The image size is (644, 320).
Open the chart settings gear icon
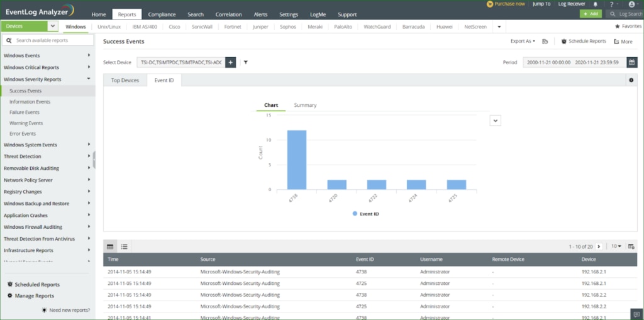pos(631,80)
